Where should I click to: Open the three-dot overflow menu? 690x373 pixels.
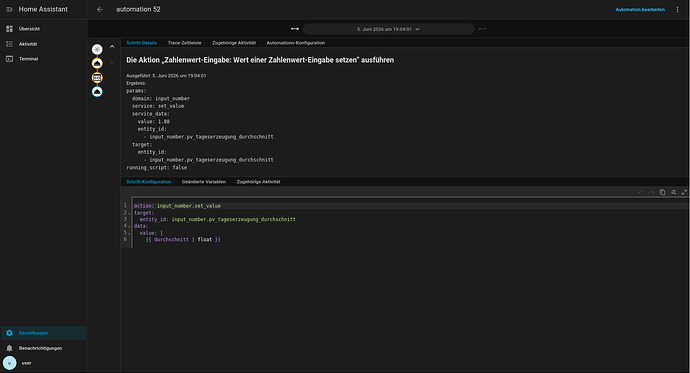coord(677,9)
